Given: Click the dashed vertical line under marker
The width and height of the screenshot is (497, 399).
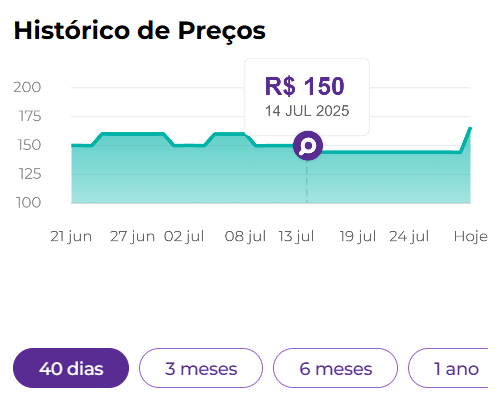Looking at the screenshot, I should (307, 182).
